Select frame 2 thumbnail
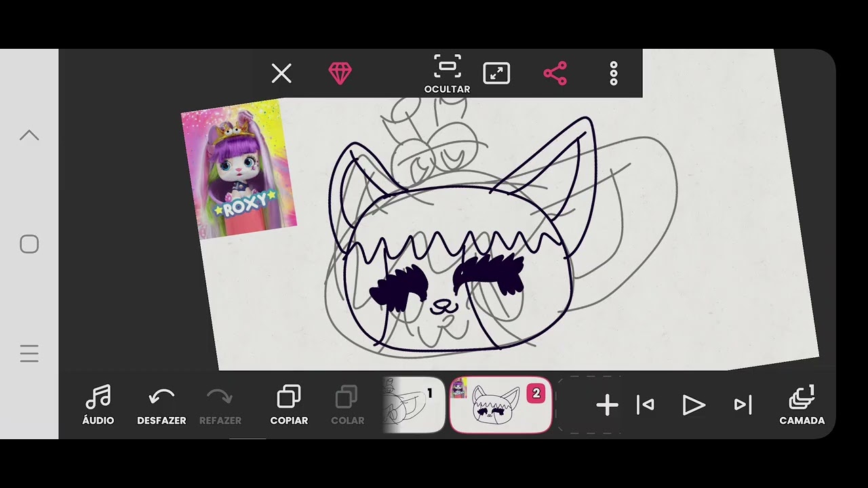Viewport: 868px width, 488px height. pos(500,405)
